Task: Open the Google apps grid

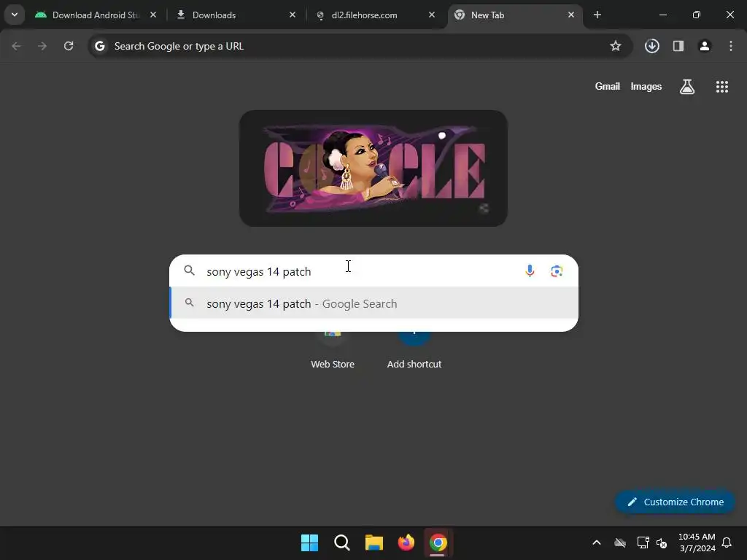Action: [721, 87]
